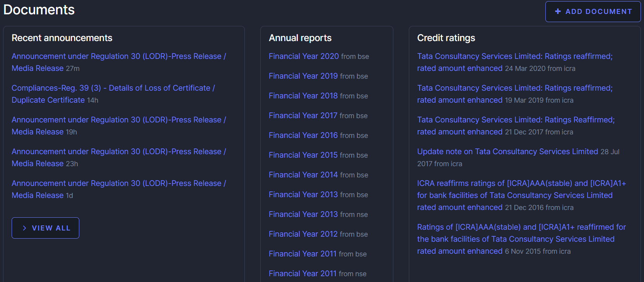Image resolution: width=644 pixels, height=282 pixels.
Task: Open Financial Year 2012 annual report
Action: point(303,234)
